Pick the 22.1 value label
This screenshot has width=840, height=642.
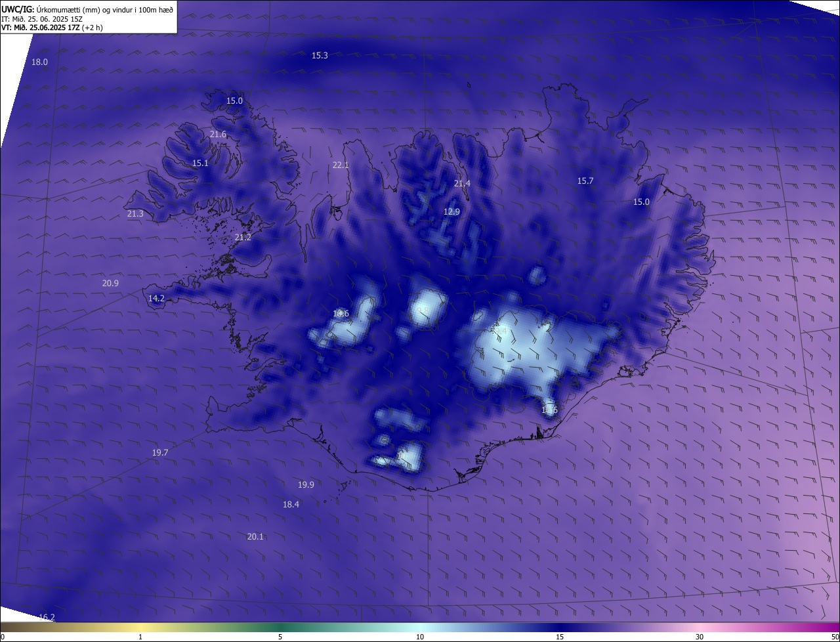point(341,165)
